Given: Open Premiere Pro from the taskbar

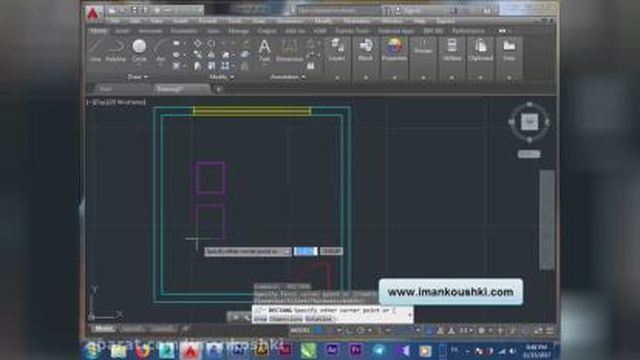Looking at the screenshot, I should [356, 350].
